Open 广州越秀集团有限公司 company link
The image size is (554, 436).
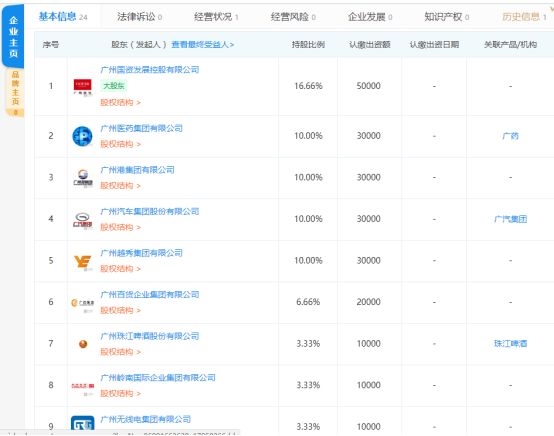point(141,253)
